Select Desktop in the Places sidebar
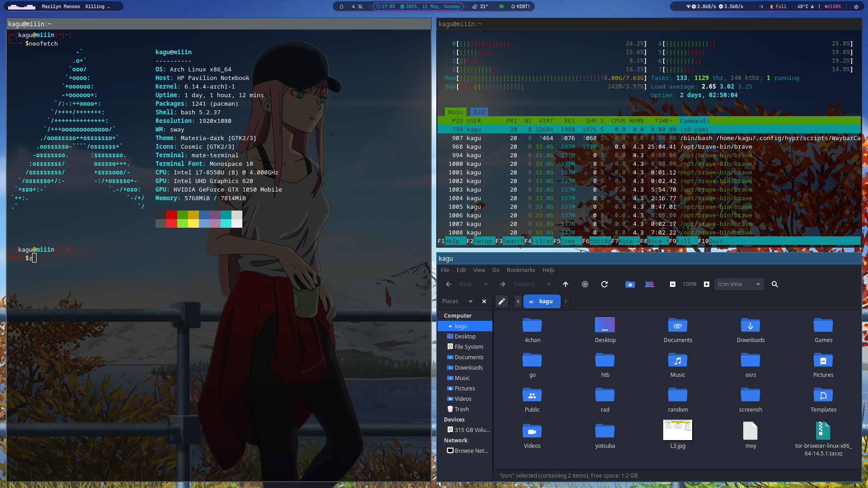 (x=465, y=337)
